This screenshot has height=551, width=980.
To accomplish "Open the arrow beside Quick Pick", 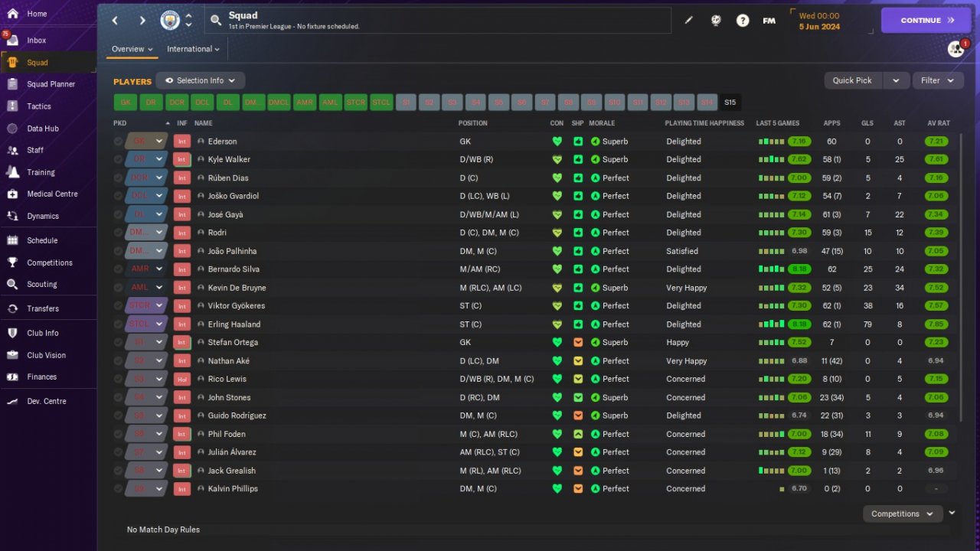I will tap(897, 80).
